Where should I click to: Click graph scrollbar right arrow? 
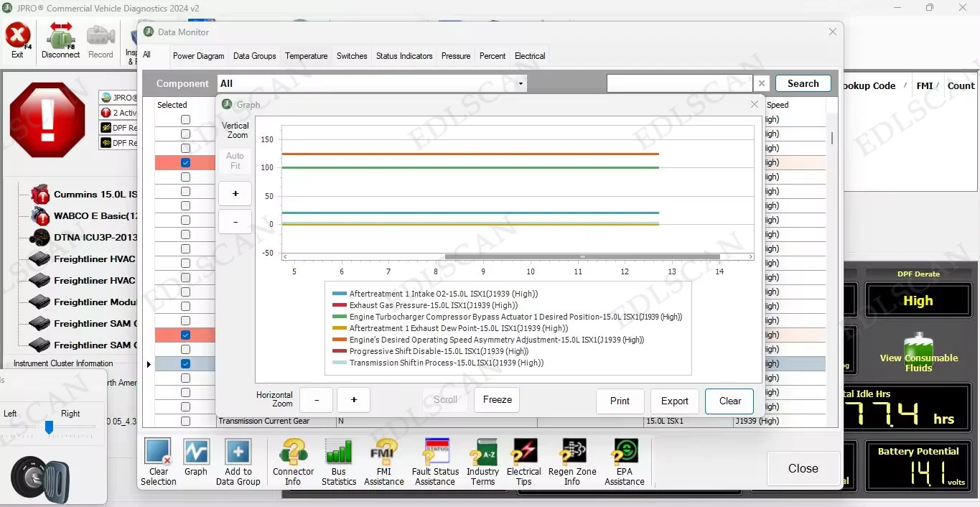pyautogui.click(x=751, y=256)
